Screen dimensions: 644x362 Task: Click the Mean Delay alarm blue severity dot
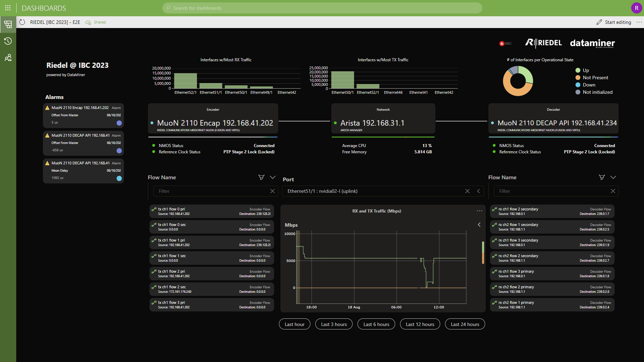coord(119,178)
